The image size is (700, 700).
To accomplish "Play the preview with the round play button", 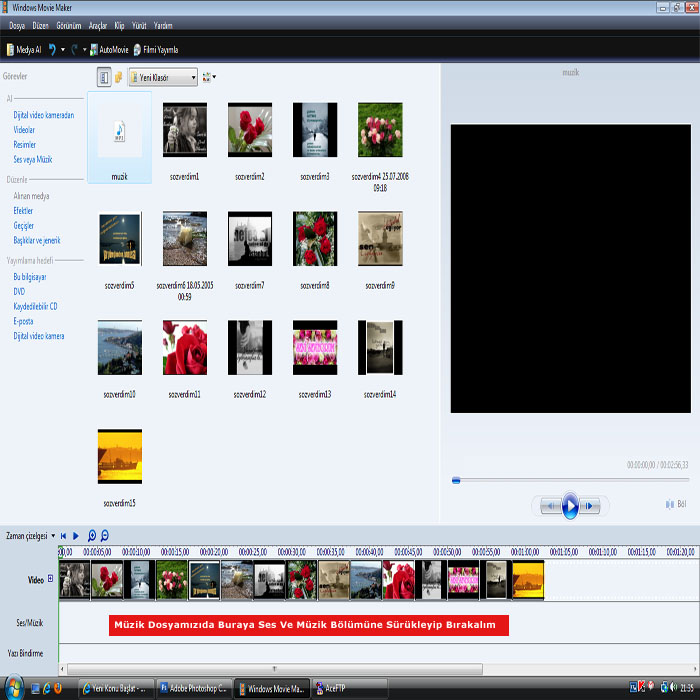I will point(569,505).
